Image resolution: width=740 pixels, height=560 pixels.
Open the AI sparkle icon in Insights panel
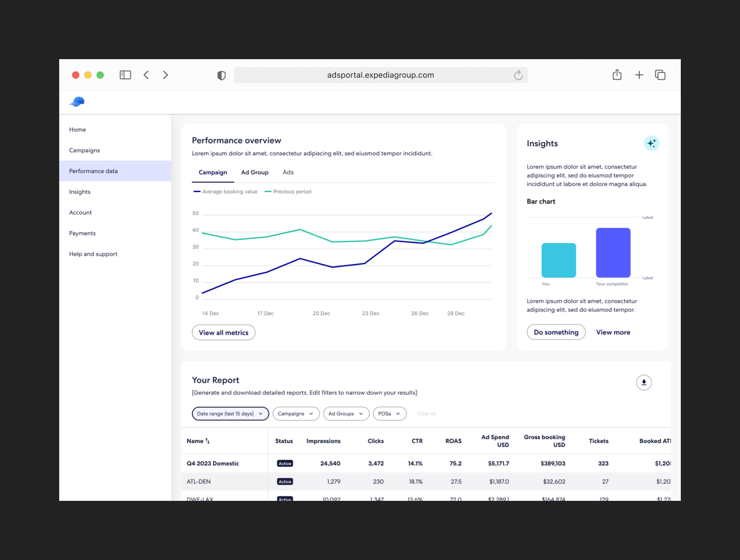(x=652, y=143)
